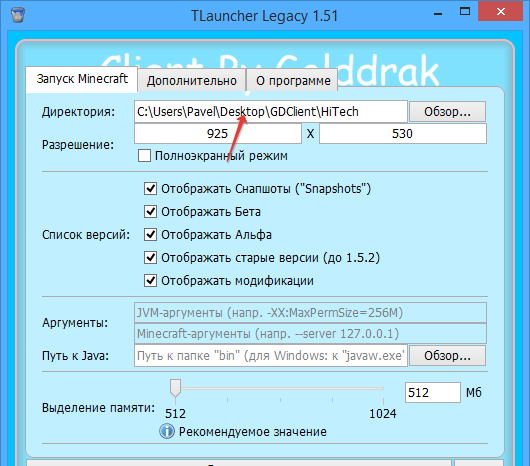This screenshot has height=466, width=530.
Task: Toggle Отображать Бета checkbox
Action: pos(150,212)
